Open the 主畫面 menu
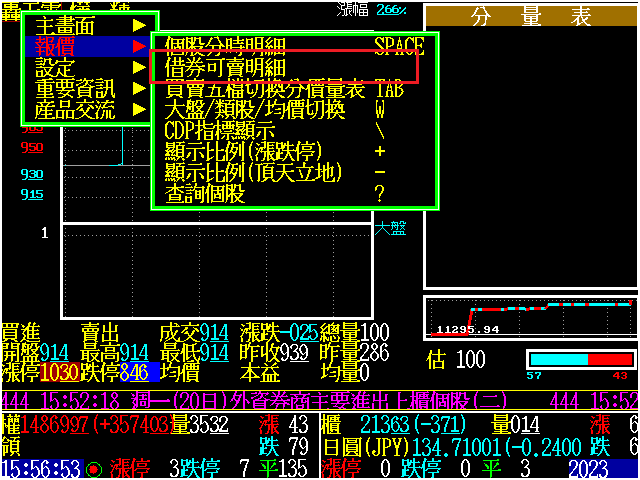 click(66, 26)
